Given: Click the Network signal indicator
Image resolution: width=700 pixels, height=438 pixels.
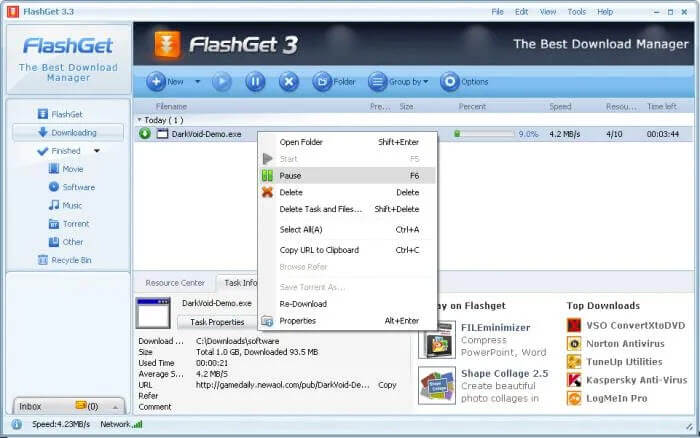Looking at the screenshot, I should tap(138, 424).
